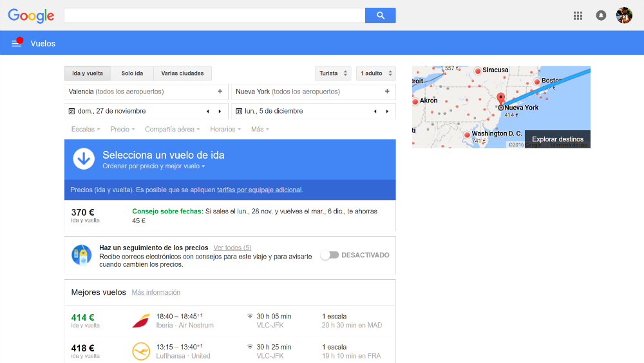The image size is (644, 363).
Task: Go to next day for departure date
Action: [220, 112]
